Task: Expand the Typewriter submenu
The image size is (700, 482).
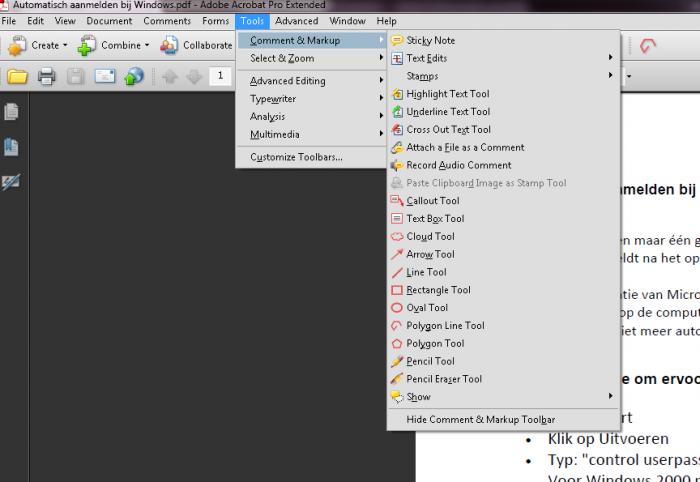Action: click(312, 99)
